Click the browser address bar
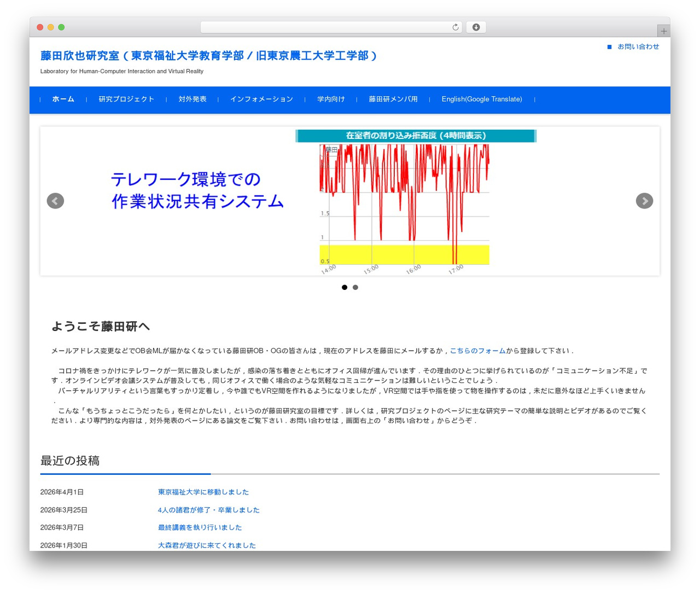The image size is (700, 593). point(331,27)
